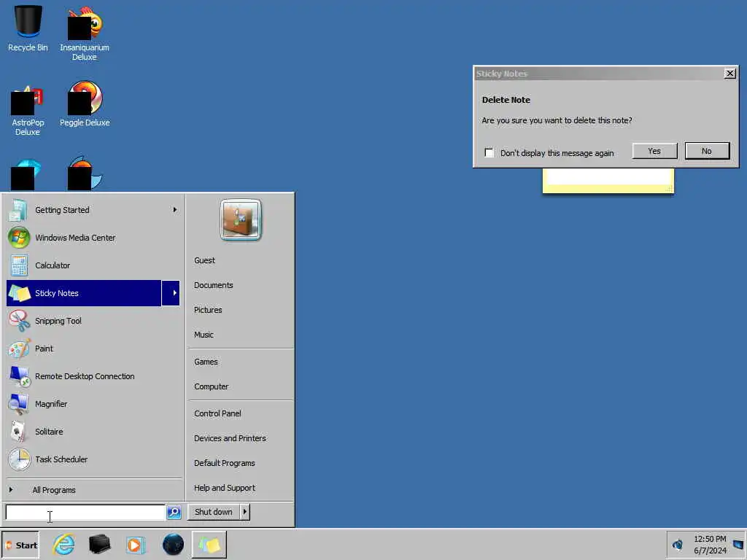
Task: Click the Solitaire cards icon
Action: pyautogui.click(x=18, y=432)
